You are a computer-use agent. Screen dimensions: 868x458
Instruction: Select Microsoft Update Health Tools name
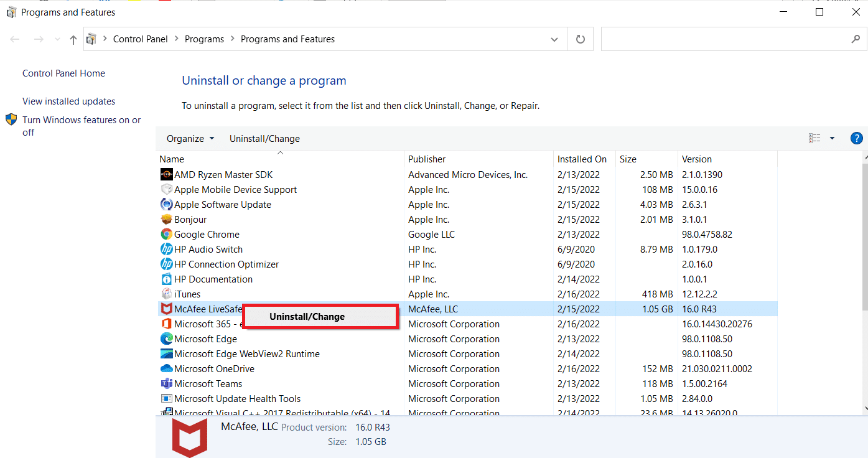pyautogui.click(x=237, y=399)
